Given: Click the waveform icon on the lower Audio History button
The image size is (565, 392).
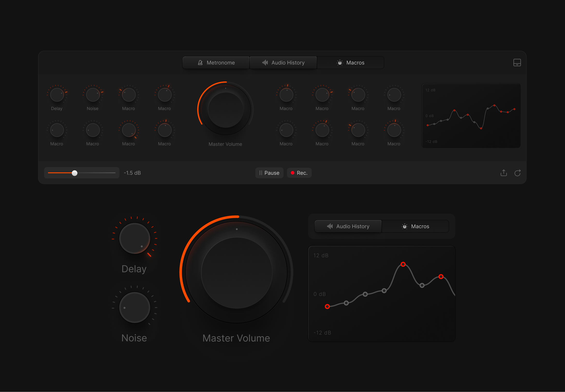Looking at the screenshot, I should pos(330,226).
